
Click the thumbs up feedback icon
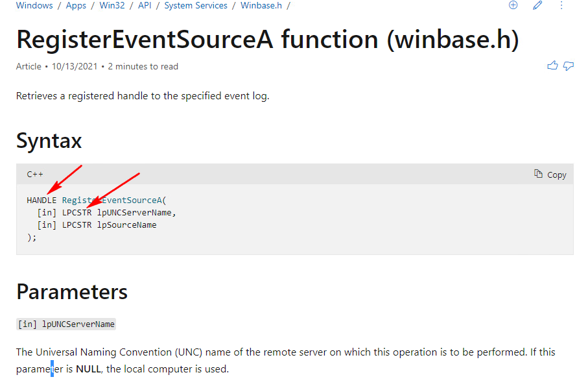tap(552, 66)
